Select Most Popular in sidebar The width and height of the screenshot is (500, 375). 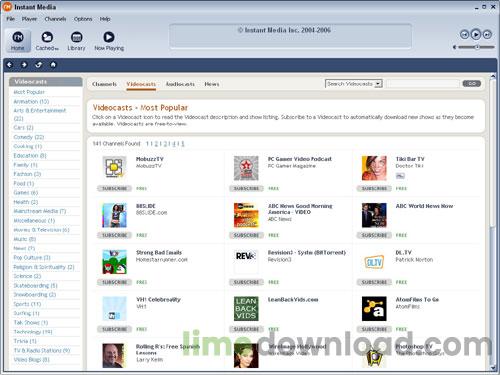29,92
